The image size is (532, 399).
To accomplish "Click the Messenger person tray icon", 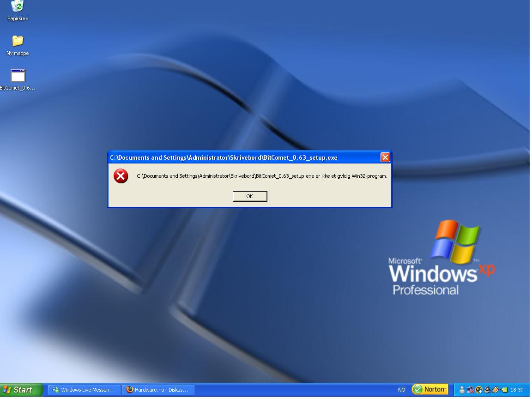I will [x=462, y=391].
